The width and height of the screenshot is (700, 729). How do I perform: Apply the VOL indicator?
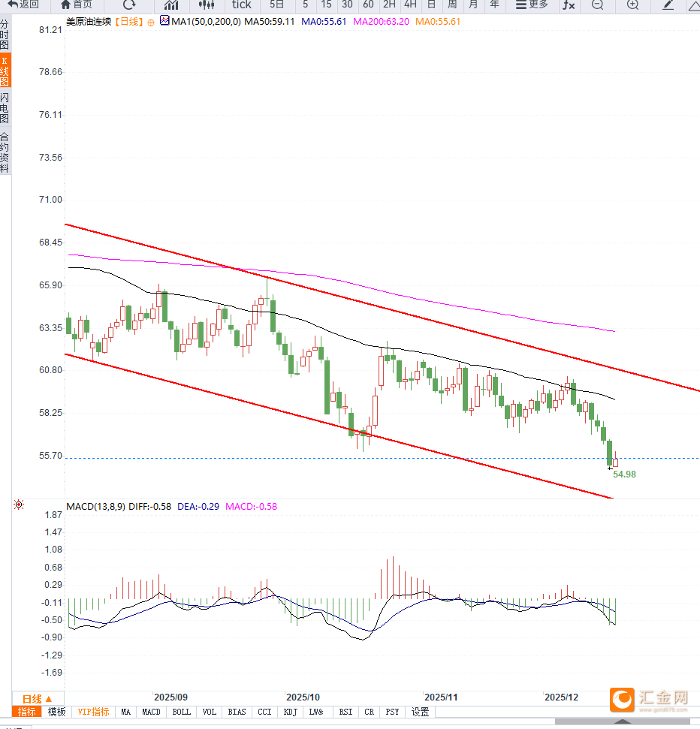pos(210,712)
